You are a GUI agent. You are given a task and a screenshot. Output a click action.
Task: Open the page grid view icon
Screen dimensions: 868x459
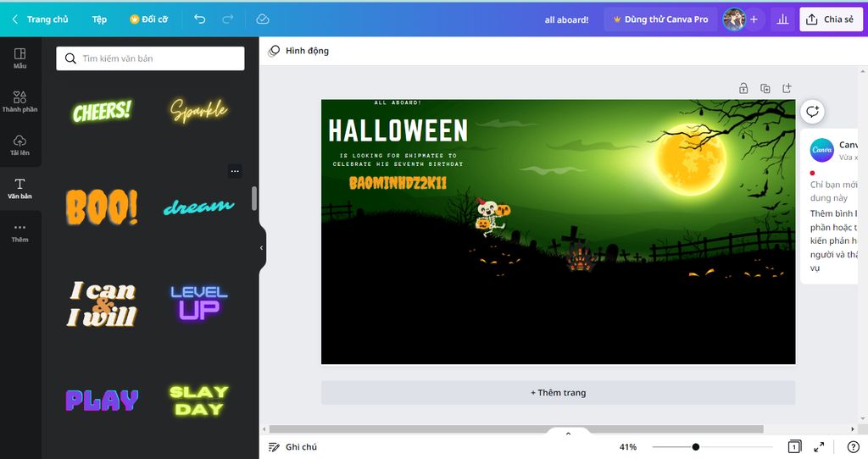tap(793, 447)
